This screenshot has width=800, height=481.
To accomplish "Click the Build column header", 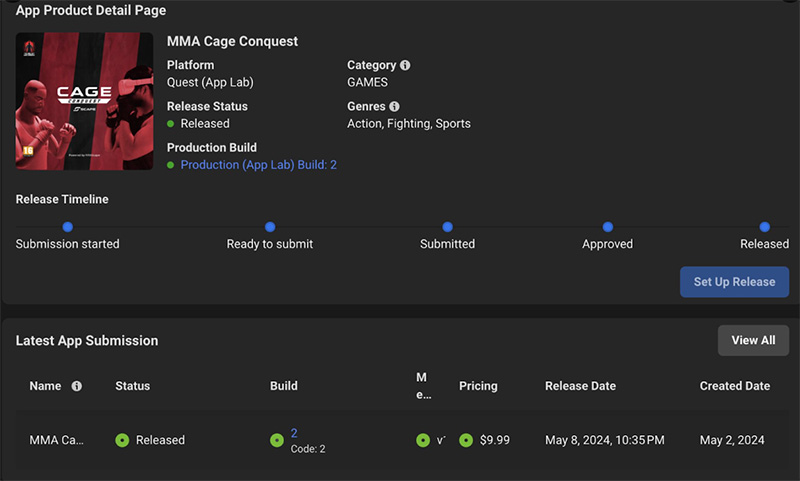I will 284,386.
